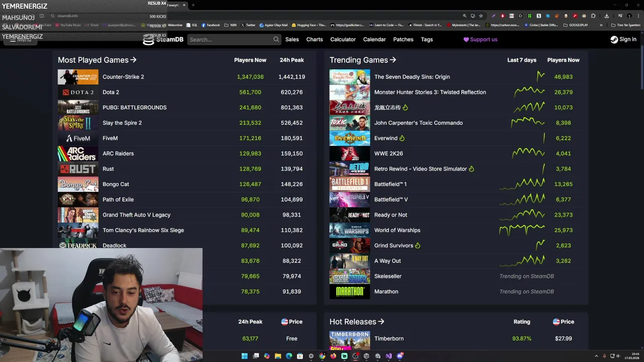Click the flame icon next to Grind Survivors
Screen dimensions: 644x362
[418, 245]
